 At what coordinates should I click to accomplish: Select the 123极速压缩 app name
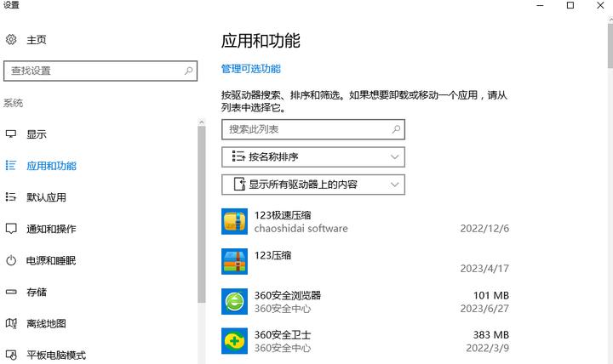[283, 215]
